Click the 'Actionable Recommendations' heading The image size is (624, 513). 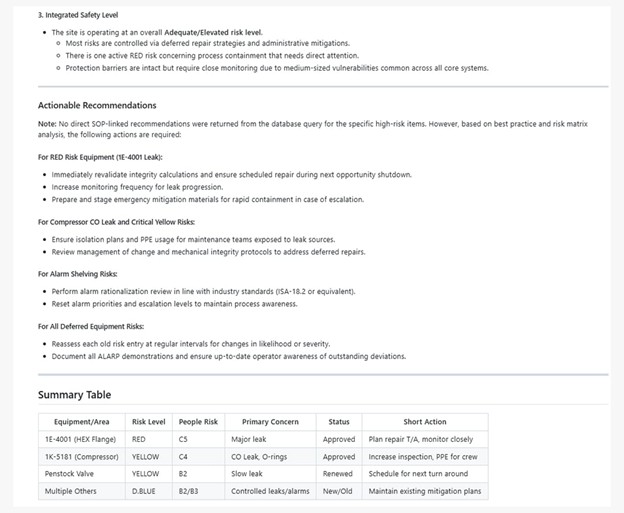coord(97,105)
